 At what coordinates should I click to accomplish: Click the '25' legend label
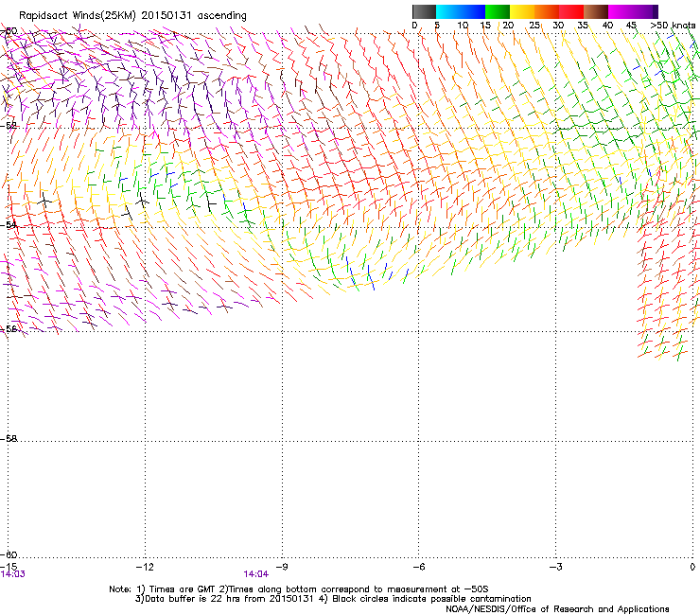534,26
